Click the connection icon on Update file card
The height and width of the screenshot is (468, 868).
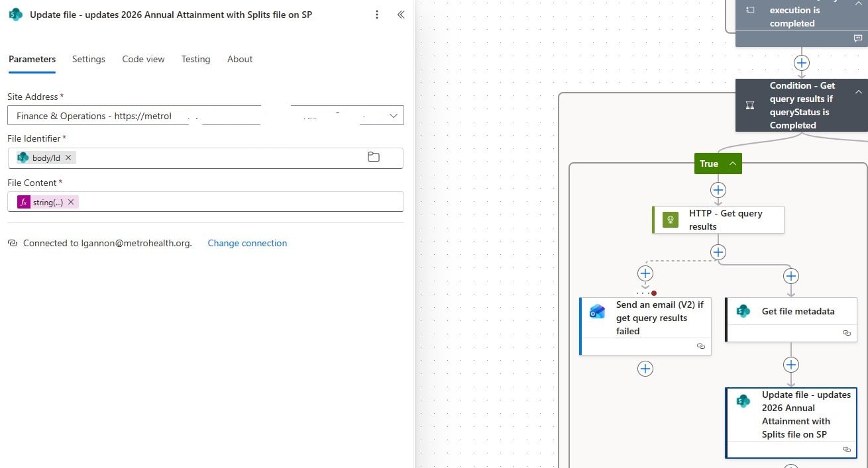pyautogui.click(x=847, y=449)
